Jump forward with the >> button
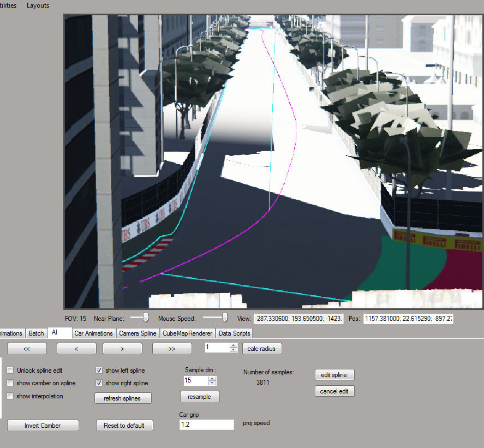This screenshot has width=484, height=448. tap(172, 348)
